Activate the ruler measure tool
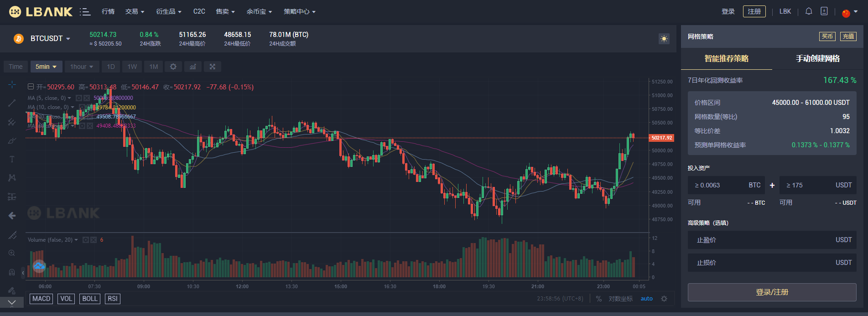 click(12, 235)
